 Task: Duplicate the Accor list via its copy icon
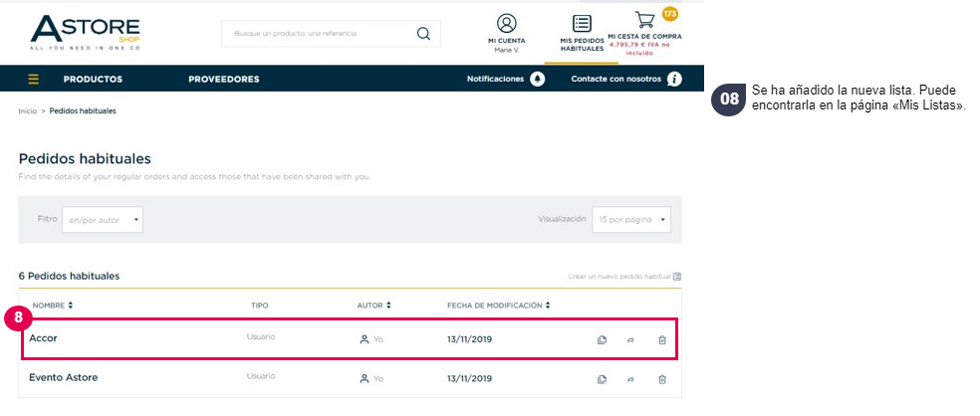click(602, 339)
